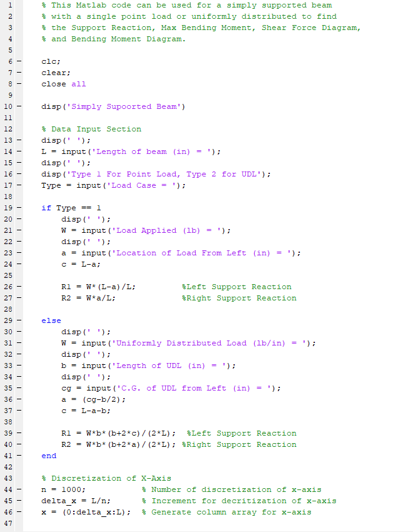Click 'R2 = W*a/L;' expression
This screenshot has height=532, width=413.
coord(88,298)
